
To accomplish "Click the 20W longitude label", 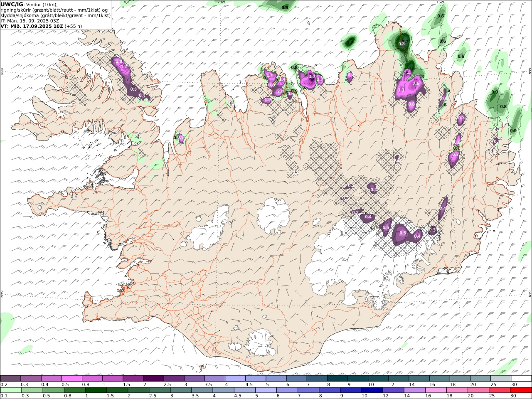I will (x=221, y=2).
